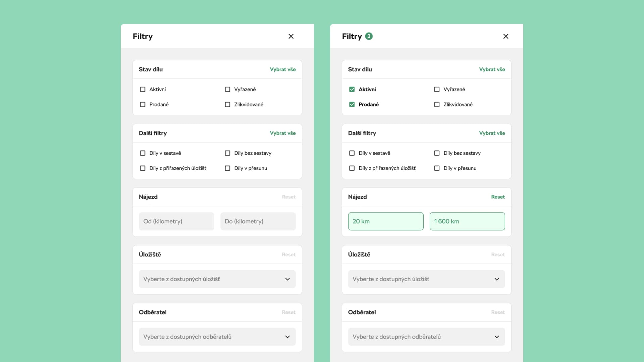The width and height of the screenshot is (644, 362).
Task: Close the left Filtry panel
Action: 291,36
